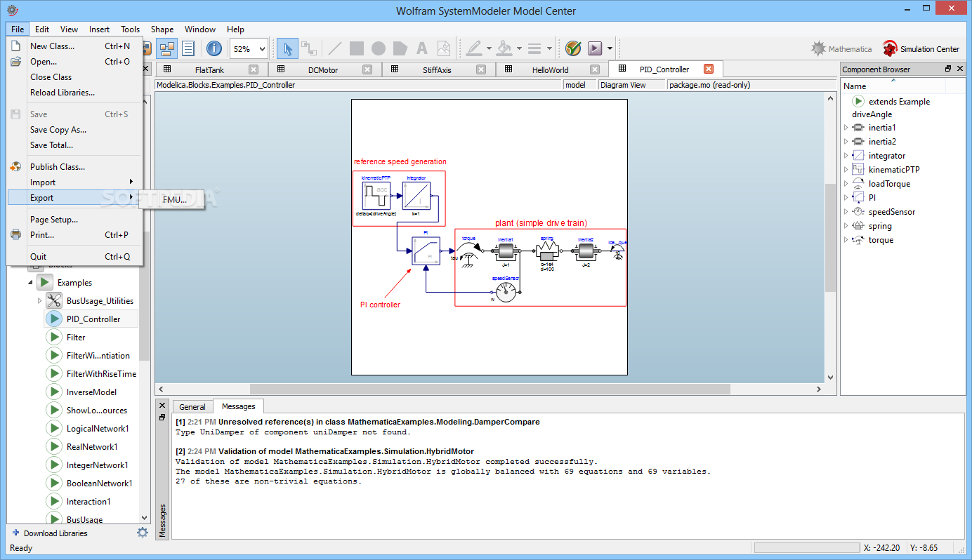Select Publish Class... menu entry
The height and width of the screenshot is (560, 972).
tap(74, 167)
